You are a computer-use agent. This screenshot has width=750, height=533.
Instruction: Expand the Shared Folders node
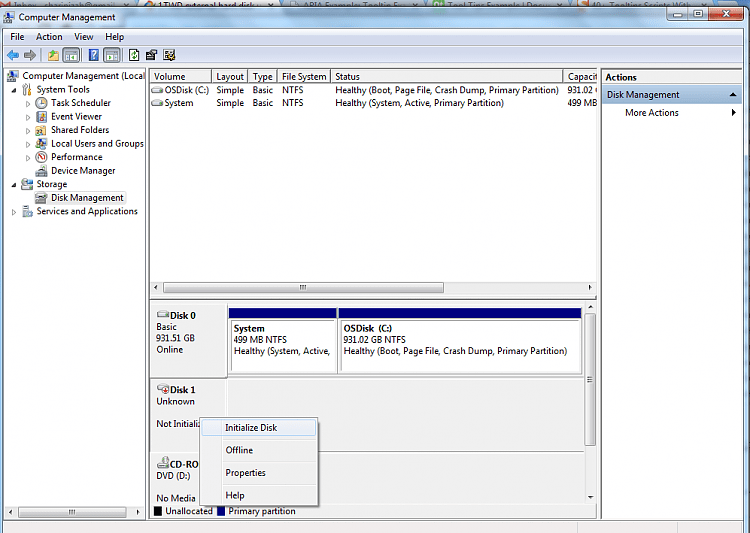click(x=28, y=131)
